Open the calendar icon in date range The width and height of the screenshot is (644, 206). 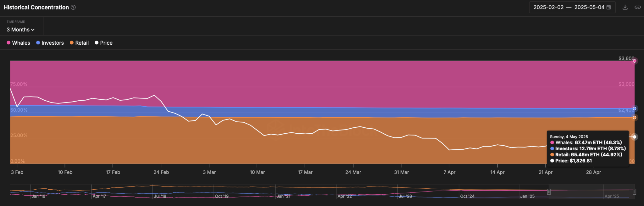(x=609, y=7)
